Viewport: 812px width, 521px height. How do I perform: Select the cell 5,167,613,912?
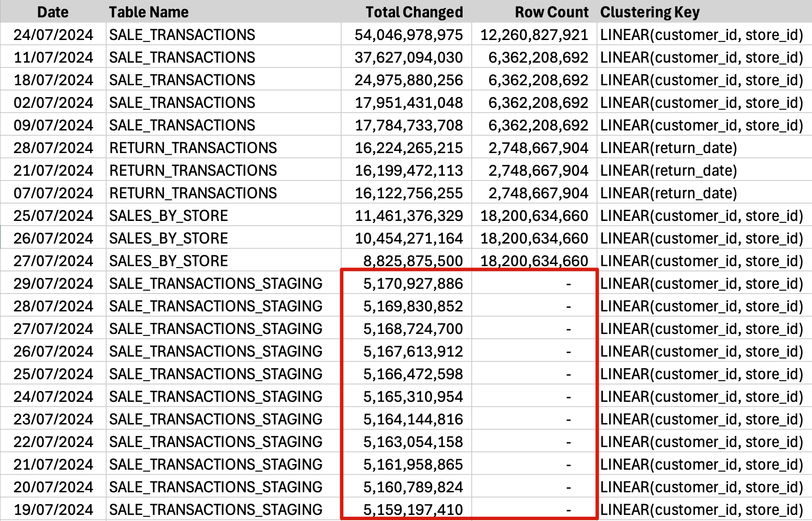click(406, 351)
